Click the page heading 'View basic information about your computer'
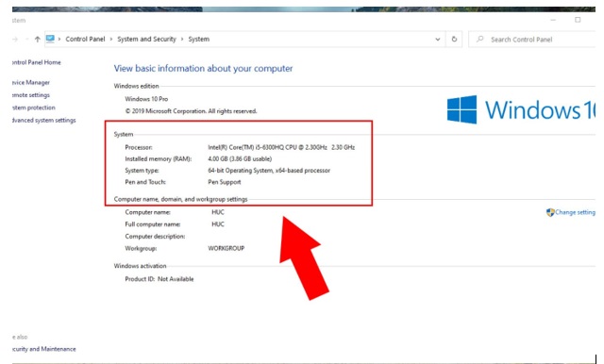The image size is (604, 364). (203, 69)
